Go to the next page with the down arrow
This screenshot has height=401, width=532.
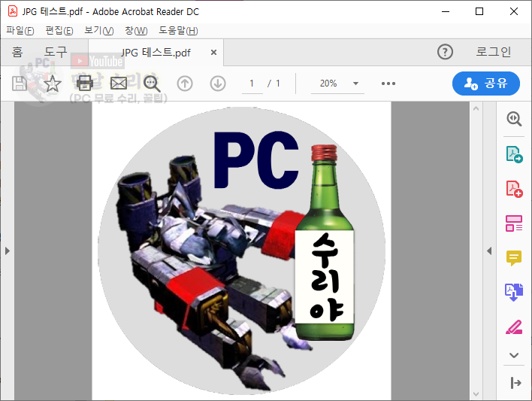218,84
